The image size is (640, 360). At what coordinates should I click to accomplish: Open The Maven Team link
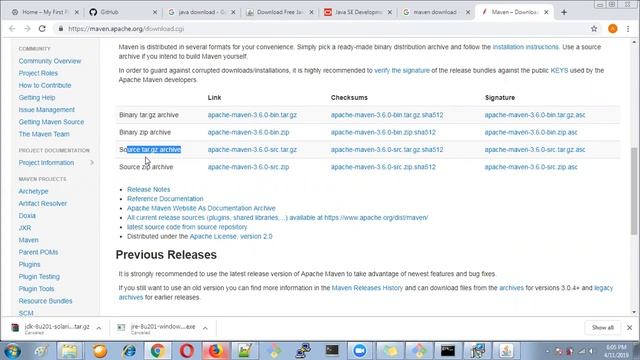[x=44, y=134]
